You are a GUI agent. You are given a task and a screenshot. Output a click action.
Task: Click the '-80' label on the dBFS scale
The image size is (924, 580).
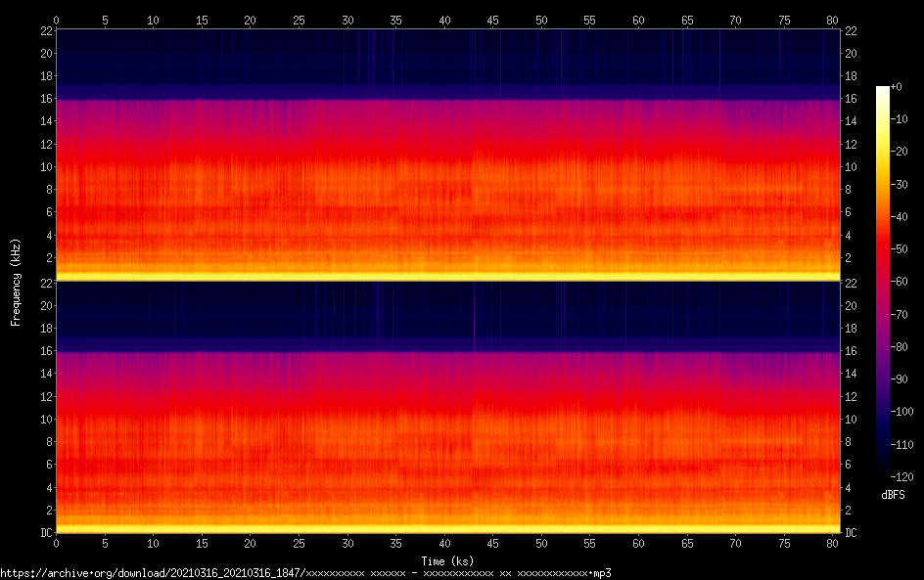tap(900, 347)
